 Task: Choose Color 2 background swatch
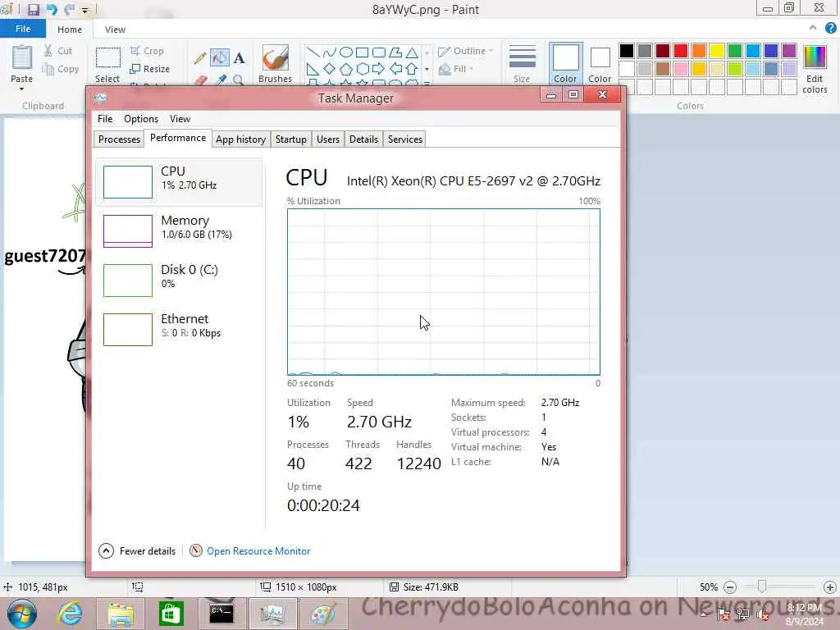click(600, 64)
